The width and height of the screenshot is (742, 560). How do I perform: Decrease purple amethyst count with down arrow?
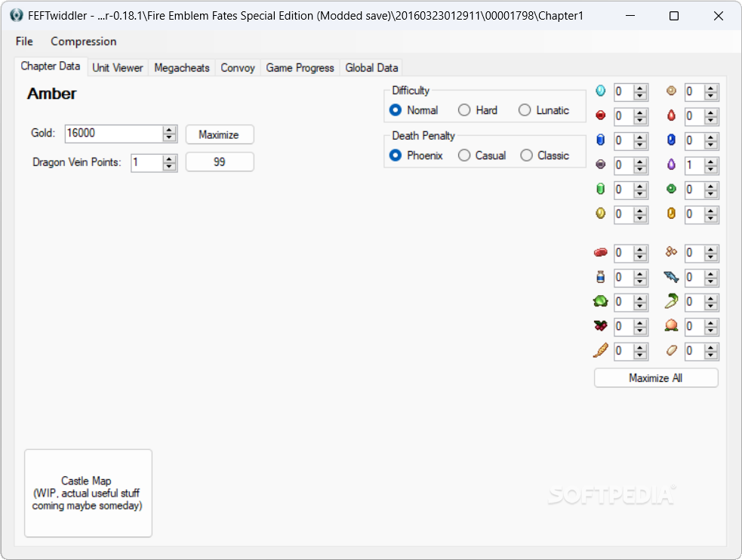point(710,169)
